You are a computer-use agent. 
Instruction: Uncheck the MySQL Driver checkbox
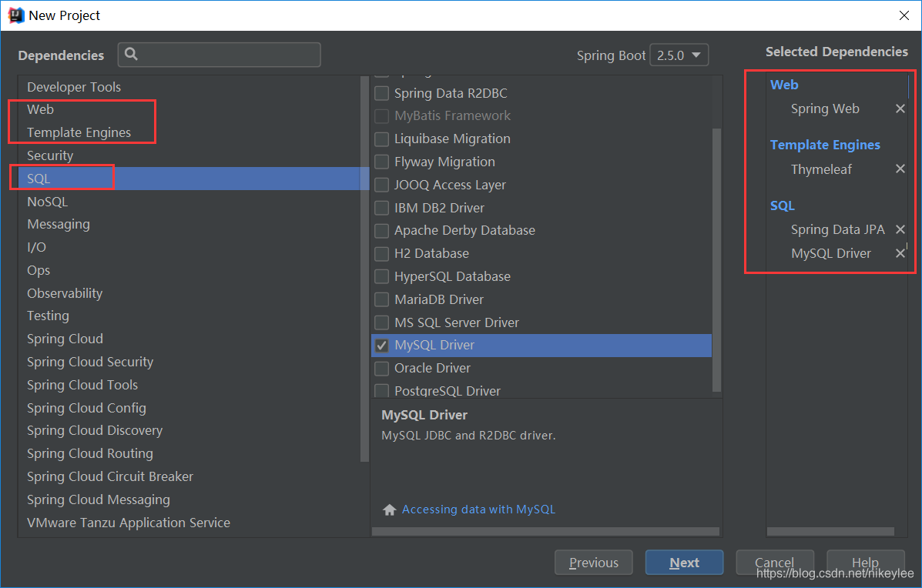[381, 345]
